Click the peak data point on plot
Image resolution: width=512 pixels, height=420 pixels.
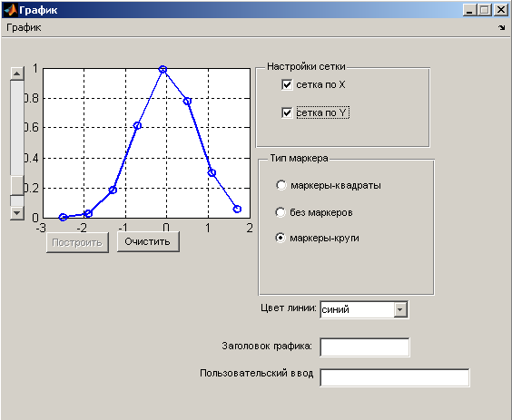162,69
